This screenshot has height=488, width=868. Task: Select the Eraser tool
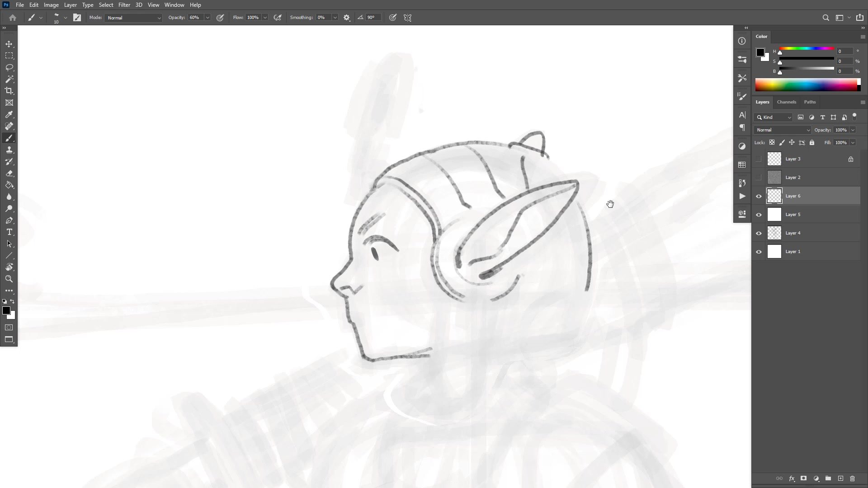[x=9, y=174]
